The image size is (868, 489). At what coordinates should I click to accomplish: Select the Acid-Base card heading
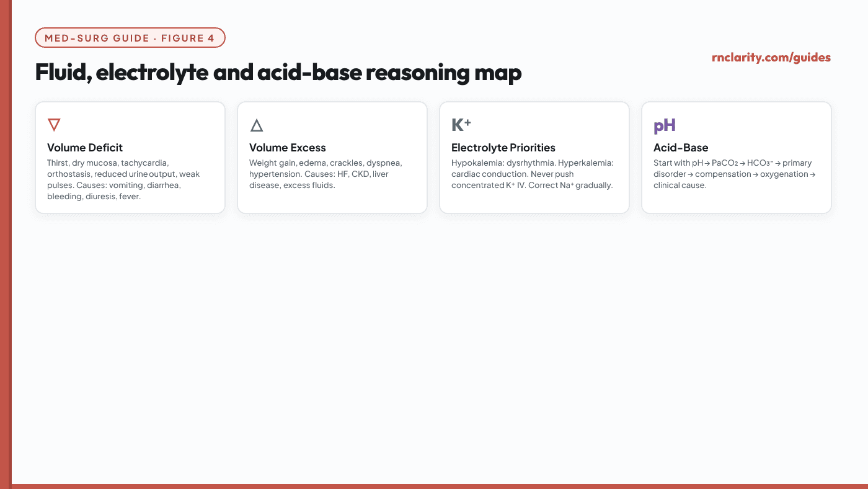point(681,148)
